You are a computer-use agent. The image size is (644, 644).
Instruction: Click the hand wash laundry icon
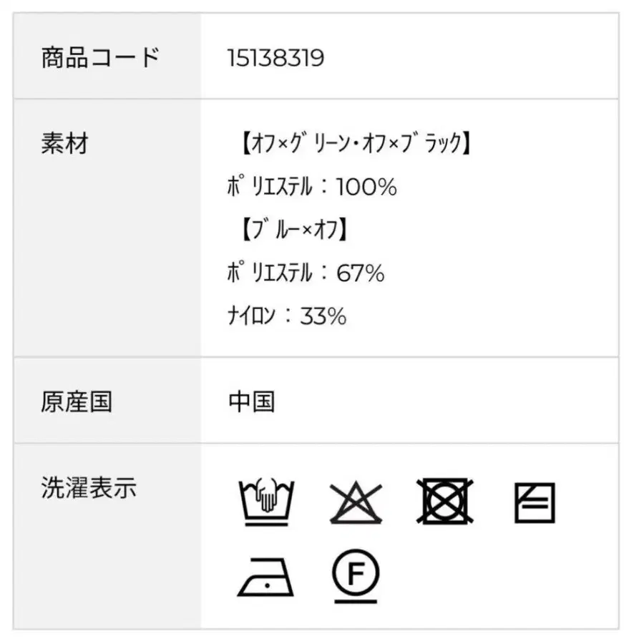[266, 501]
